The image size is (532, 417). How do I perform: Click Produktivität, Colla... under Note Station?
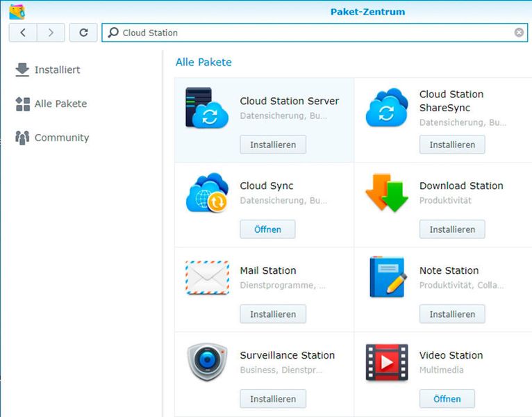[461, 285]
